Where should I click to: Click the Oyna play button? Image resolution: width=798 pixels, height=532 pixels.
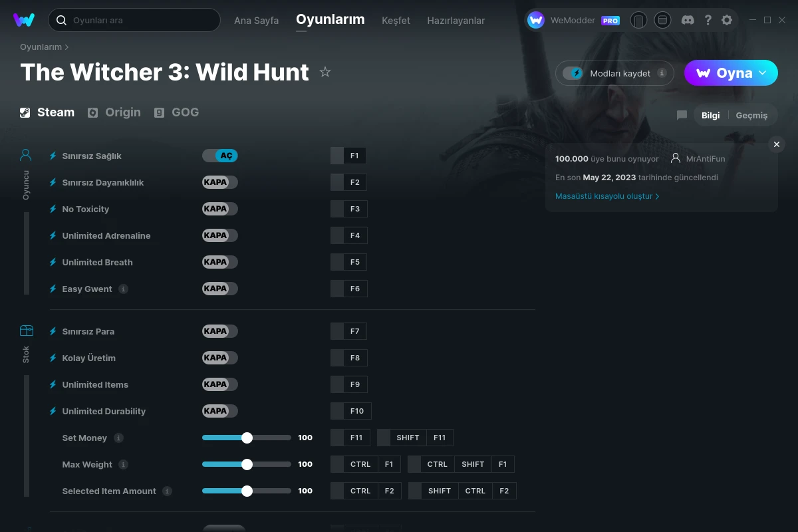pos(725,73)
